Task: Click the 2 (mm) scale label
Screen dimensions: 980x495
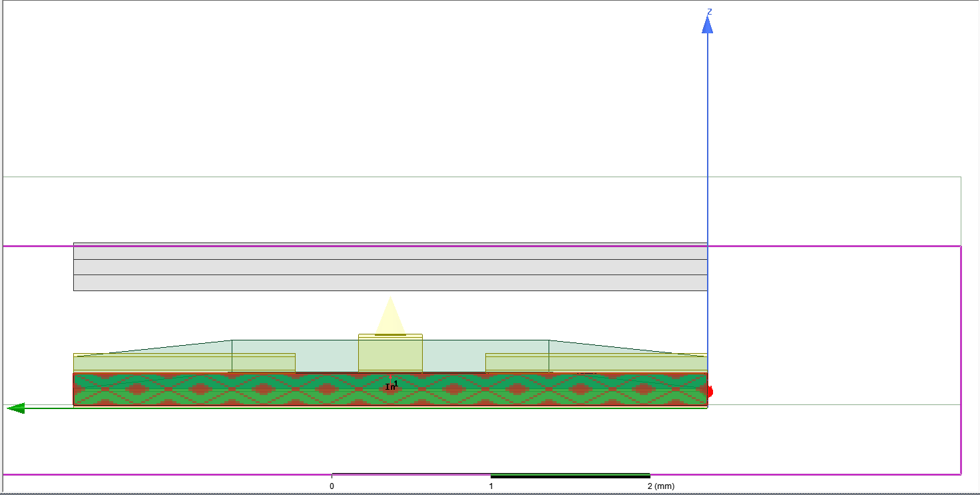Action: click(x=660, y=486)
